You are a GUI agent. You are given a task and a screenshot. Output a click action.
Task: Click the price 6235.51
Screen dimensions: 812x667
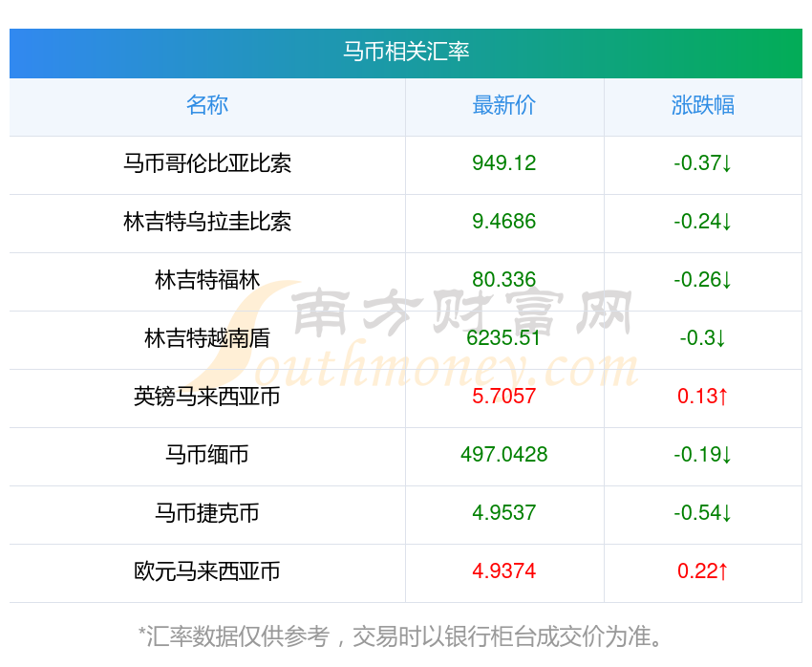coord(503,338)
